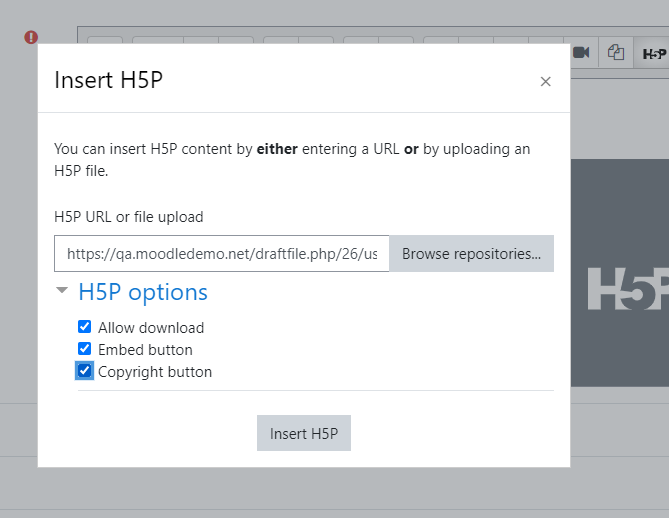Screen dimensions: 669x518
Task: Uncheck Embed button checkbox
Action: tap(84, 349)
